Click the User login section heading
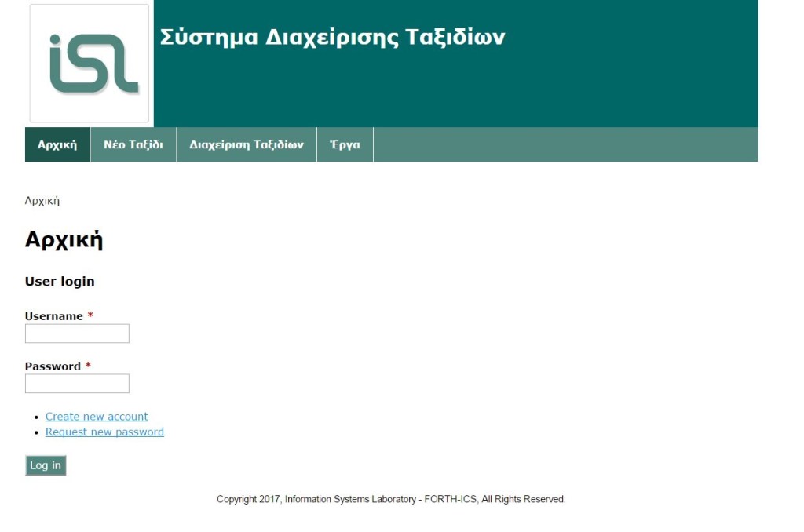The image size is (804, 532). [60, 282]
